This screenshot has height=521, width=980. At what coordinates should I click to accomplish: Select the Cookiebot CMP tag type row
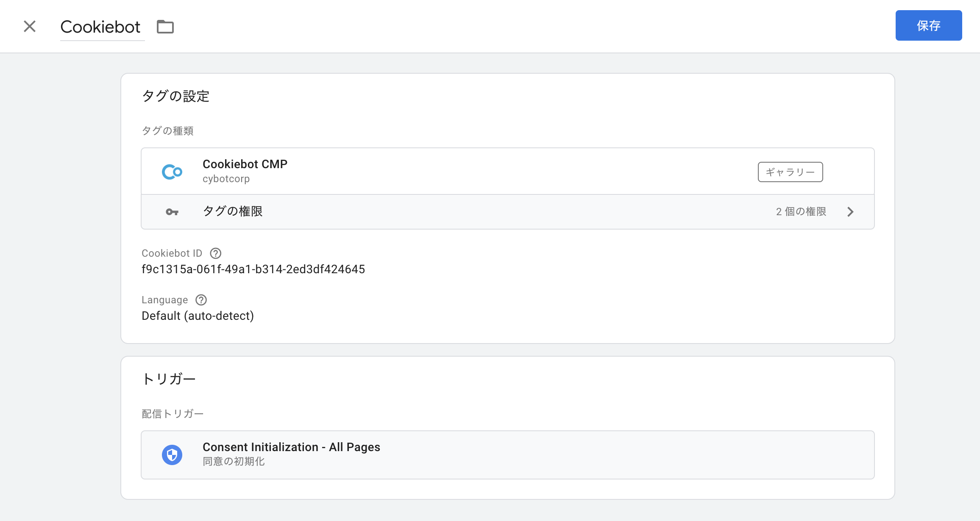tap(508, 171)
